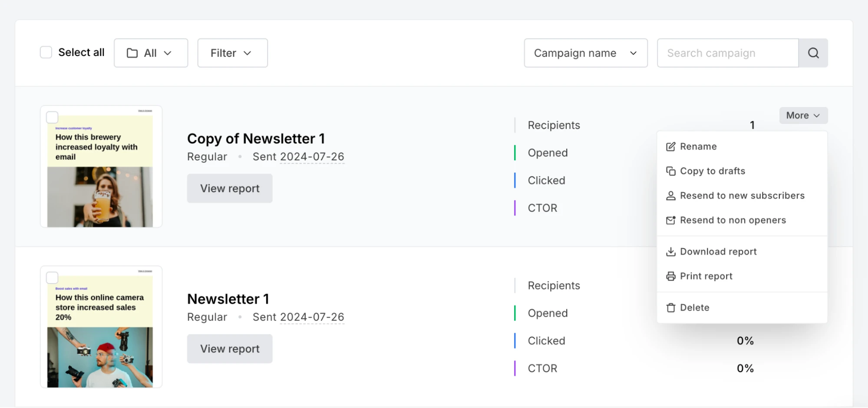The width and height of the screenshot is (868, 408).
Task: Choose Resend to non openers from menu
Action: click(x=733, y=220)
